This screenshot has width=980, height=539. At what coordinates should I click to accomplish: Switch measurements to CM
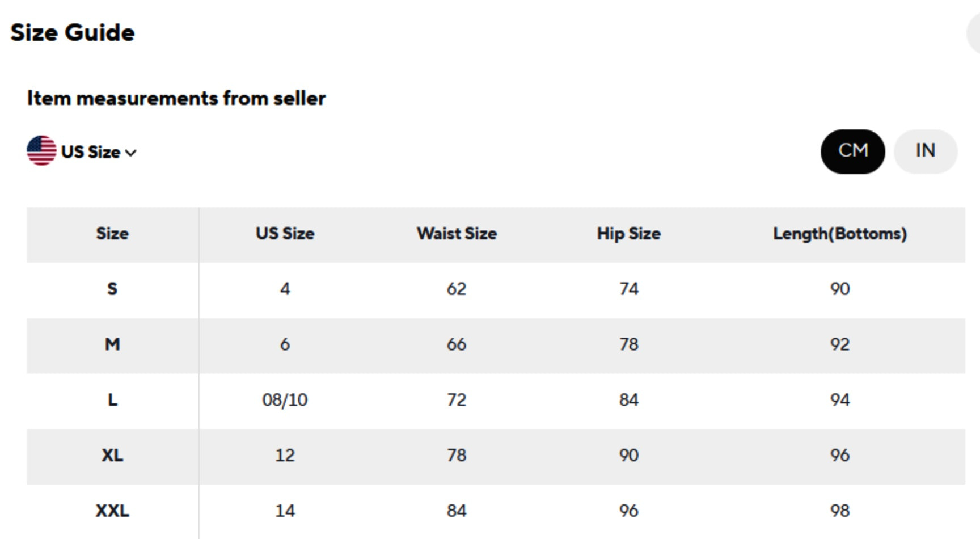click(852, 151)
